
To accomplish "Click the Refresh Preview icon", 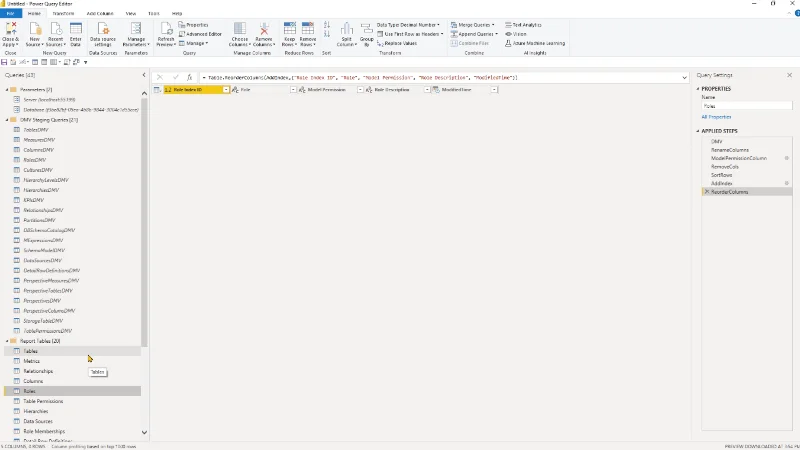I will tap(166, 29).
